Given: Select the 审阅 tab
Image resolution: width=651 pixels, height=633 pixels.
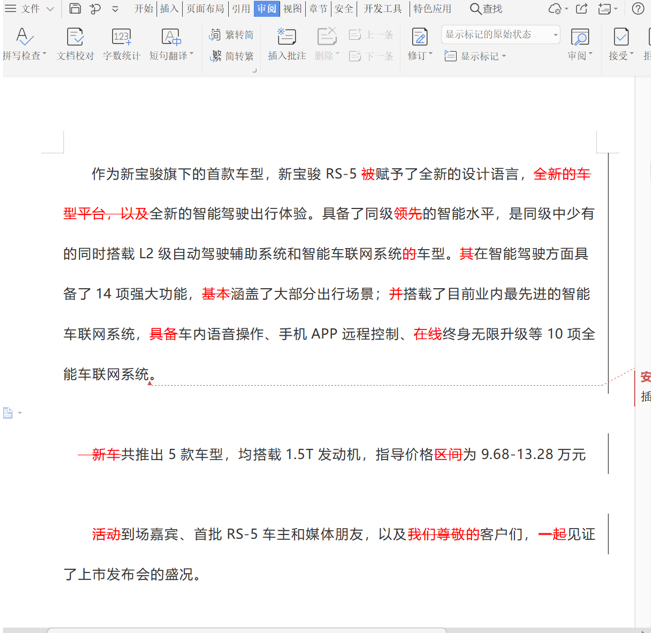Looking at the screenshot, I should [267, 9].
